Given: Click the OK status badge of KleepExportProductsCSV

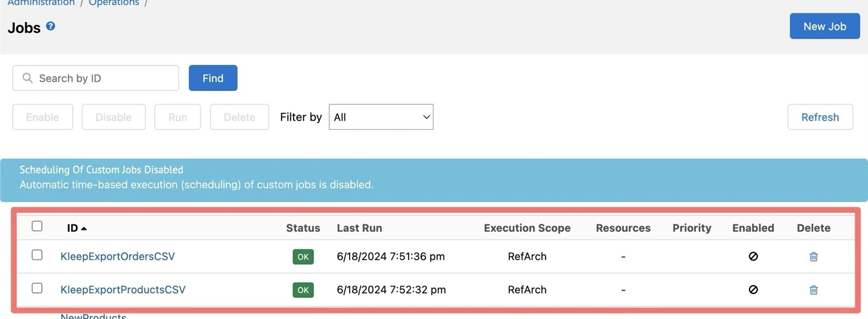Looking at the screenshot, I should pos(303,290).
